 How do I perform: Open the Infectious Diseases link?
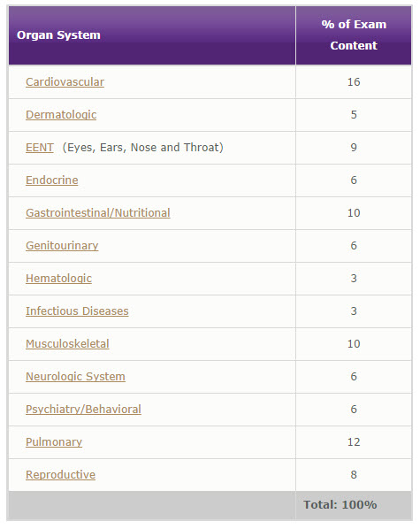[x=77, y=311]
